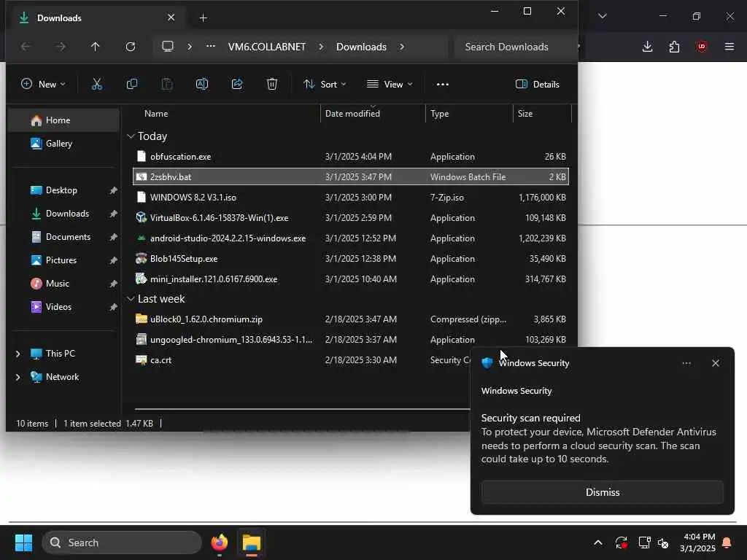Viewport: 747px width, 560px height.
Task: Open Firefox extensions puzzle icon
Action: (x=674, y=47)
